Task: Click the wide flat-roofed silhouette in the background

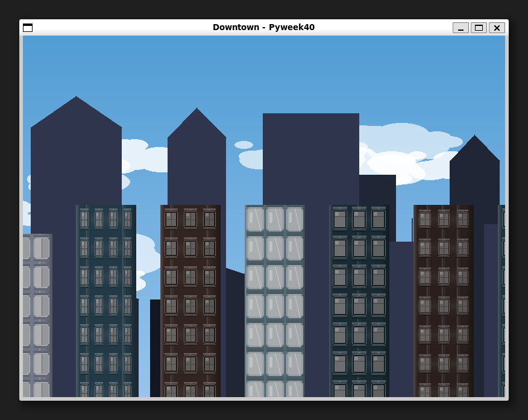Action: point(310,157)
